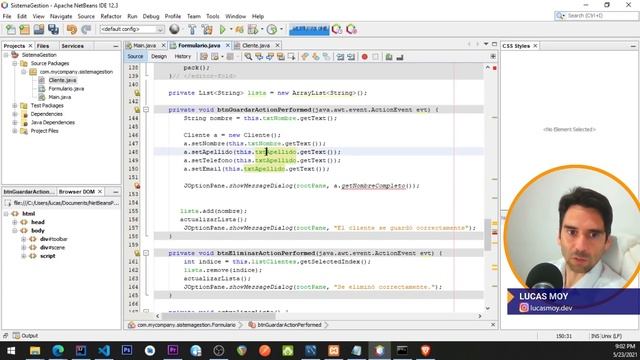Switch to the Files panel tab
The image size is (640, 360).
pyautogui.click(x=42, y=46)
